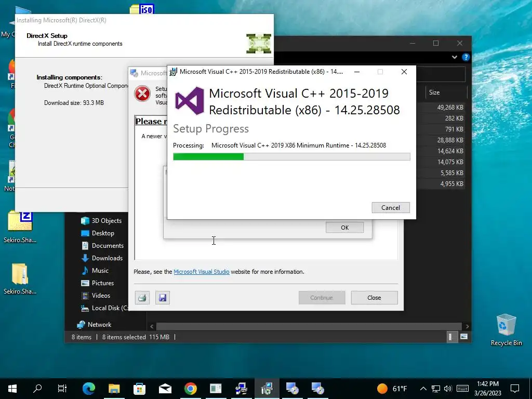Image resolution: width=532 pixels, height=399 pixels.
Task: Click the Visual Studio purple logo icon
Action: (x=189, y=101)
